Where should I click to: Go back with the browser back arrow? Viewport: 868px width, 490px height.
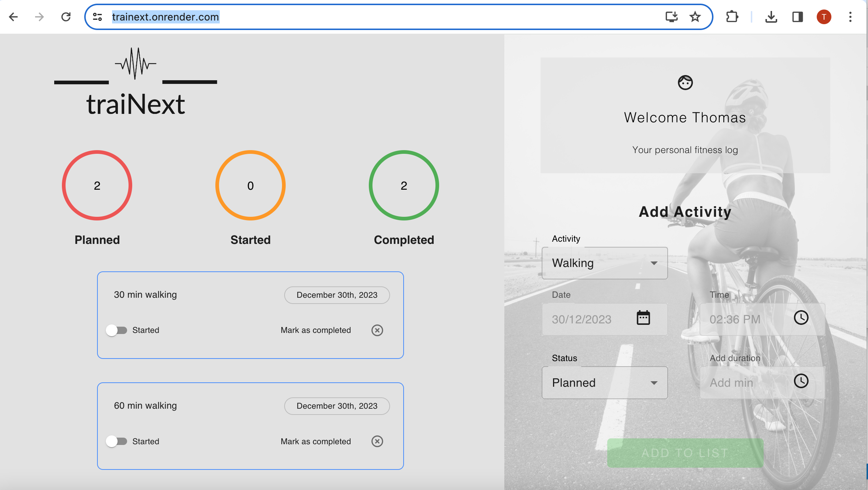(14, 17)
